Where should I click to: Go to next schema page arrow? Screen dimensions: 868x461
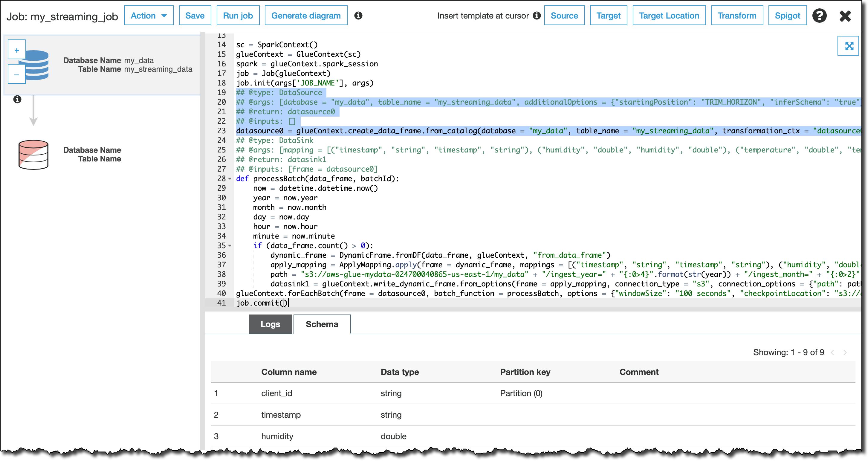[x=845, y=352]
